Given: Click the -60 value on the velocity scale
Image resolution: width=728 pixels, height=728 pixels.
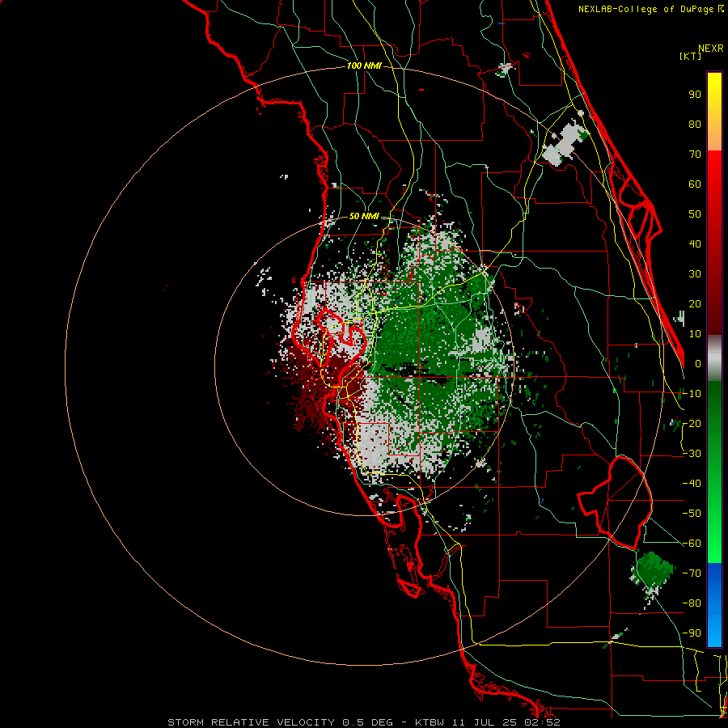Looking at the screenshot, I should pyautogui.click(x=692, y=544).
